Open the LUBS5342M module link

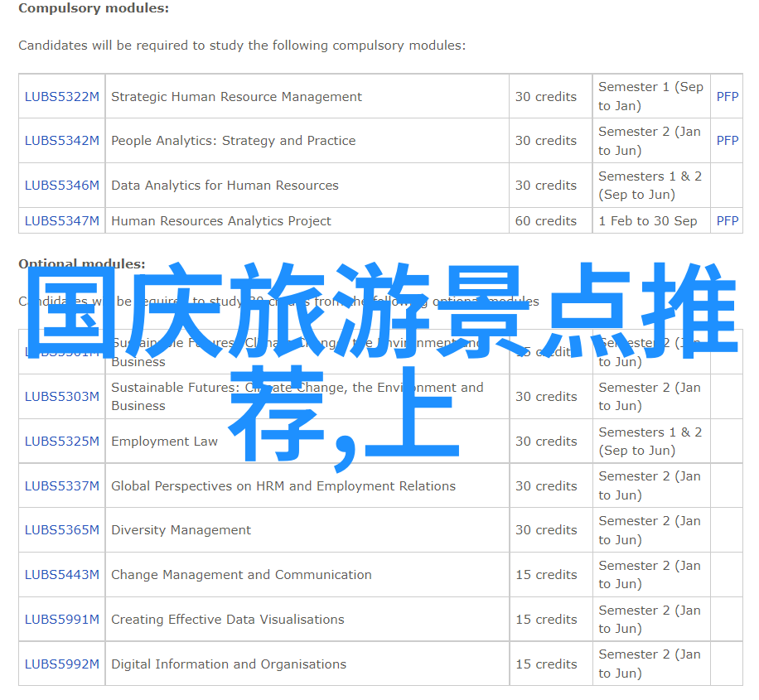(x=62, y=141)
